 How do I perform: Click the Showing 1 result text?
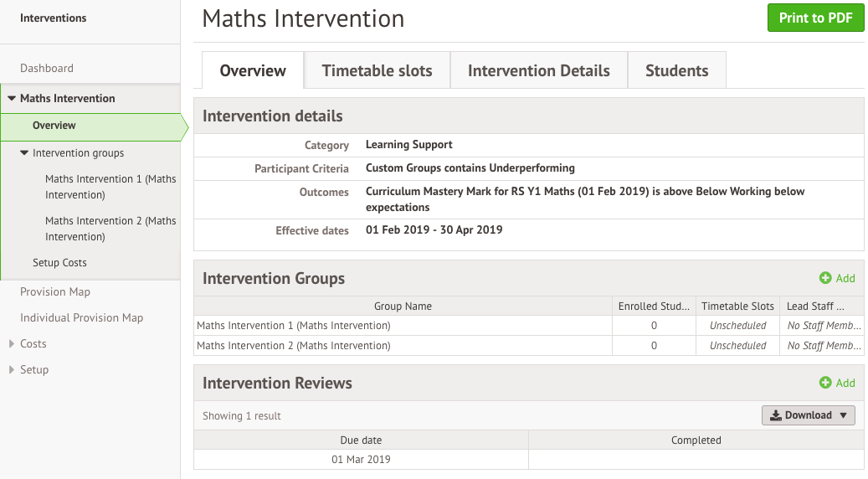coord(241,416)
